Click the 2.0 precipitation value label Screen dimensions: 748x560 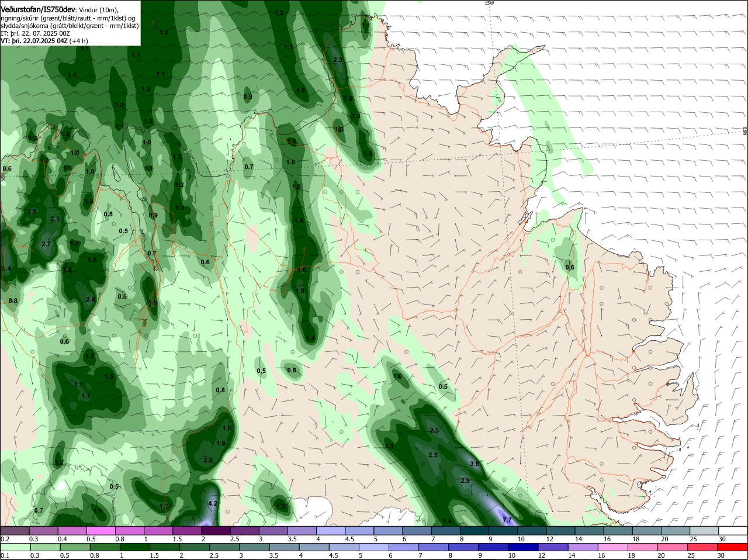(208, 460)
